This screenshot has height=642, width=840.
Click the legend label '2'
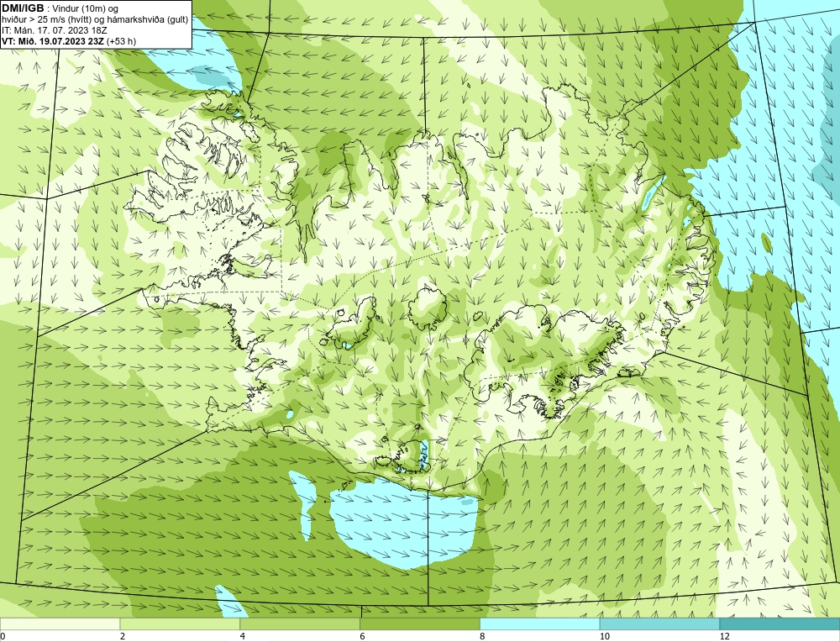[x=123, y=637]
